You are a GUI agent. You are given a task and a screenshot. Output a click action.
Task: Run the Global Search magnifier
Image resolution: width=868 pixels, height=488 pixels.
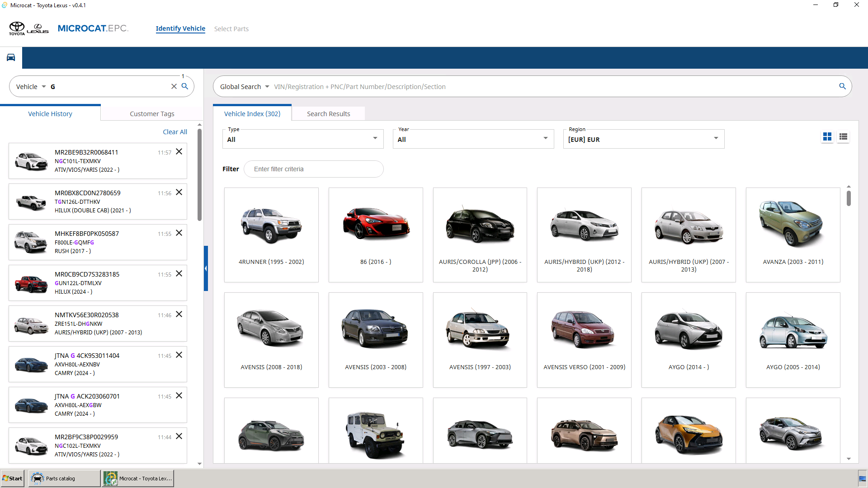click(x=842, y=86)
